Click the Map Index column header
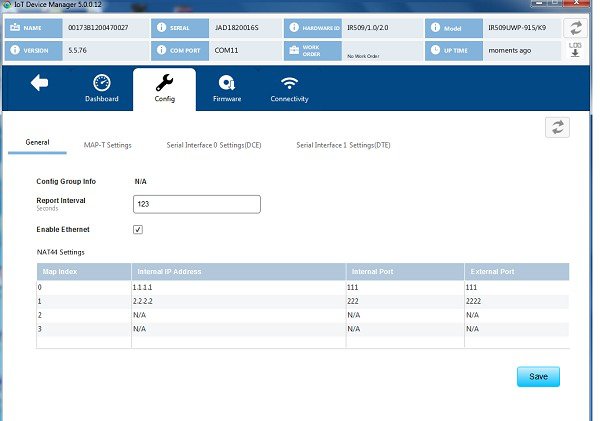The image size is (600, 421). pyautogui.click(x=84, y=271)
